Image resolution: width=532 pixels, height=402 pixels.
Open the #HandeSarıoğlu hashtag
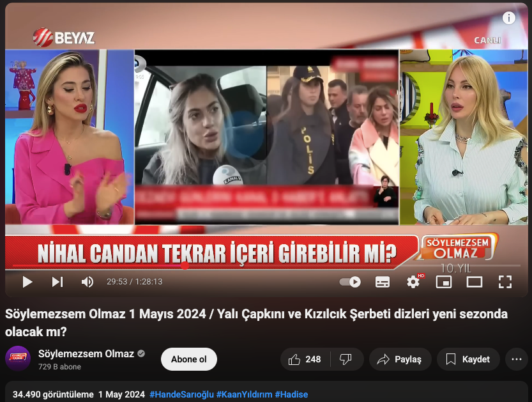coord(181,394)
